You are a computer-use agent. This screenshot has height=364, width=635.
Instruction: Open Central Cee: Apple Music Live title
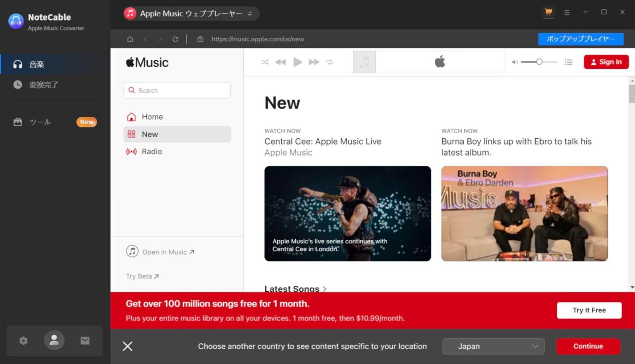(x=323, y=141)
